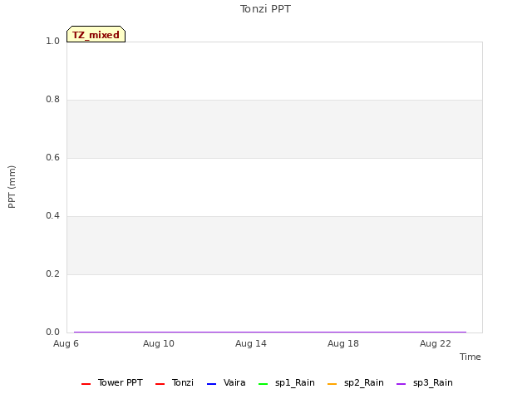532x399 pixels.
Task: Click the 0.6 y-axis tick value
Action: pyautogui.click(x=52, y=157)
